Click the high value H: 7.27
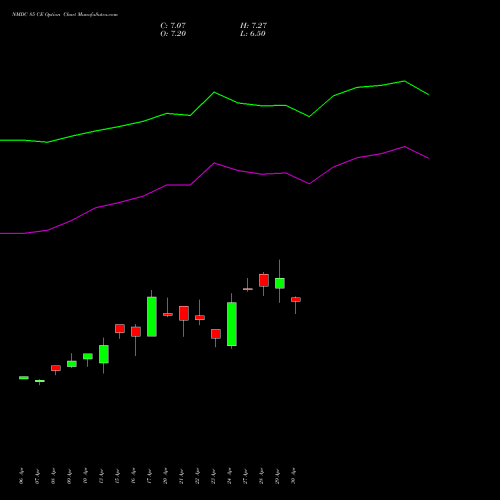 253,25
